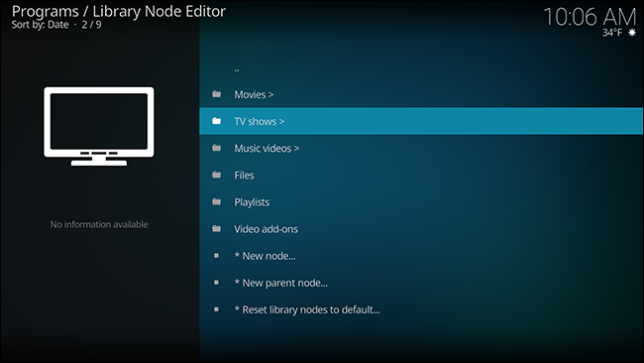The image size is (644, 363).
Task: Click the folder icon beside Files
Action: (x=216, y=175)
